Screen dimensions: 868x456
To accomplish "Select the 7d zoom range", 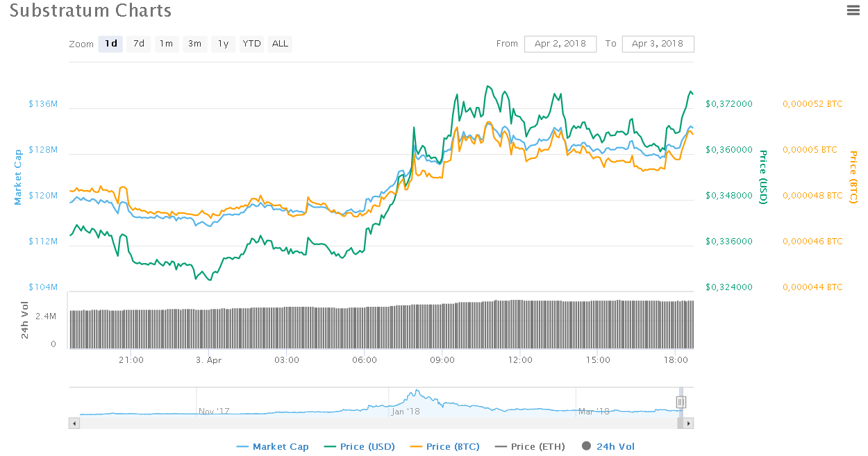I will point(139,44).
